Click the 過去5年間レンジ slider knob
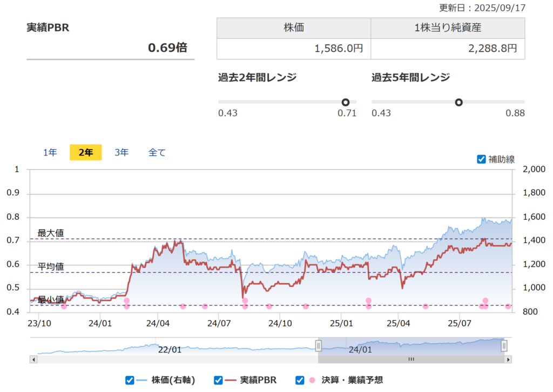553x392 pixels. click(x=459, y=102)
